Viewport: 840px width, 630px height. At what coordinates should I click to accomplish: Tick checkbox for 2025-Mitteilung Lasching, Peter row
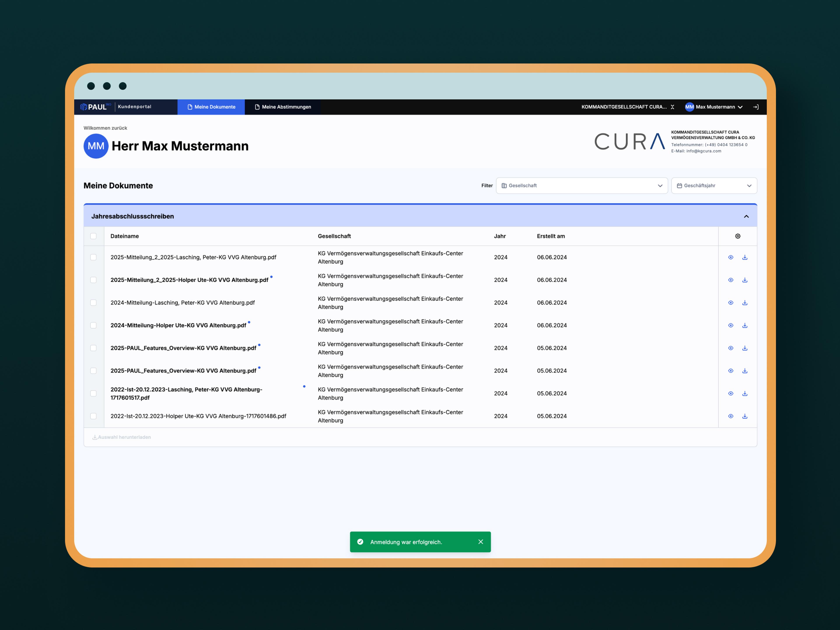tap(93, 257)
